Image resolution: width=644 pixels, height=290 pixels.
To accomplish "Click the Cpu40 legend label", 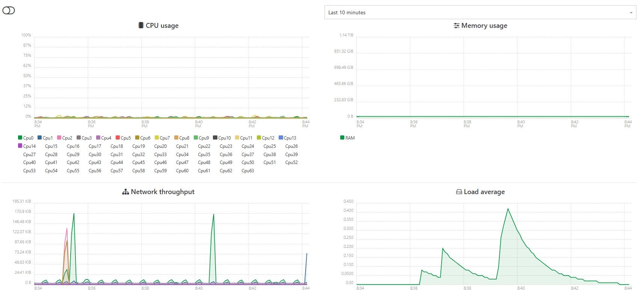I will coord(29,162).
